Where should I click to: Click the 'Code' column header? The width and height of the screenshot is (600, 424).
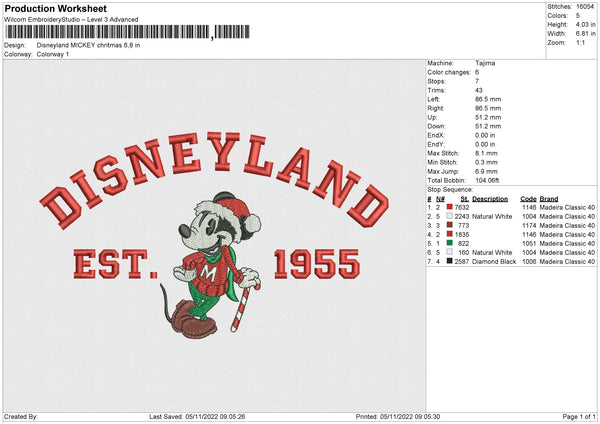tap(528, 199)
